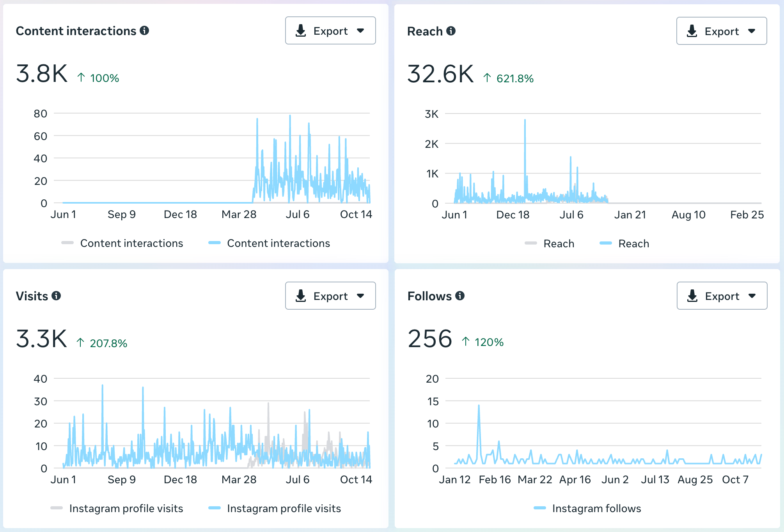This screenshot has width=784, height=532.
Task: Expand the Visits Export dropdown arrow
Action: click(360, 296)
